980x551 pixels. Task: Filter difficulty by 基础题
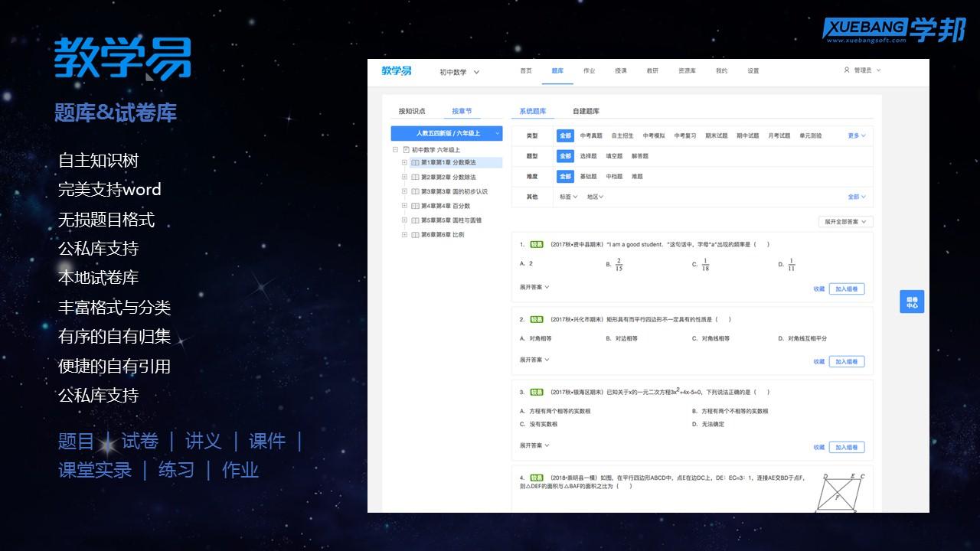[588, 177]
